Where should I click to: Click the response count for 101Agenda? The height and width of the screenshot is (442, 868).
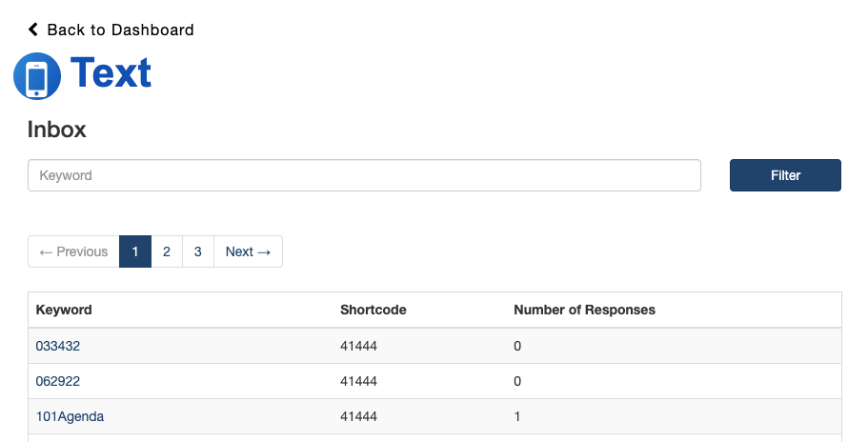tap(517, 416)
